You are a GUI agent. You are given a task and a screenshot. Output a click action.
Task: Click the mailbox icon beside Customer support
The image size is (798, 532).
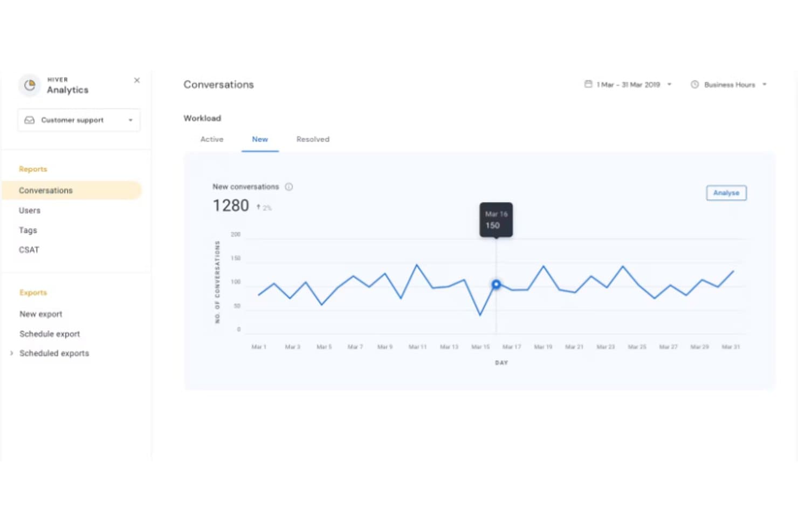(x=30, y=120)
